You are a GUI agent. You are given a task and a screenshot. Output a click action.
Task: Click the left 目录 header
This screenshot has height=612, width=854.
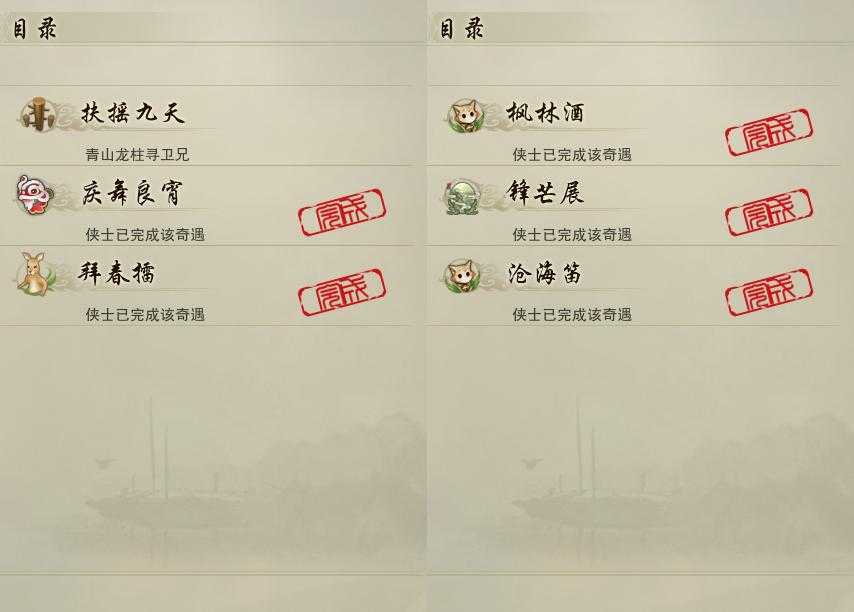[34, 28]
